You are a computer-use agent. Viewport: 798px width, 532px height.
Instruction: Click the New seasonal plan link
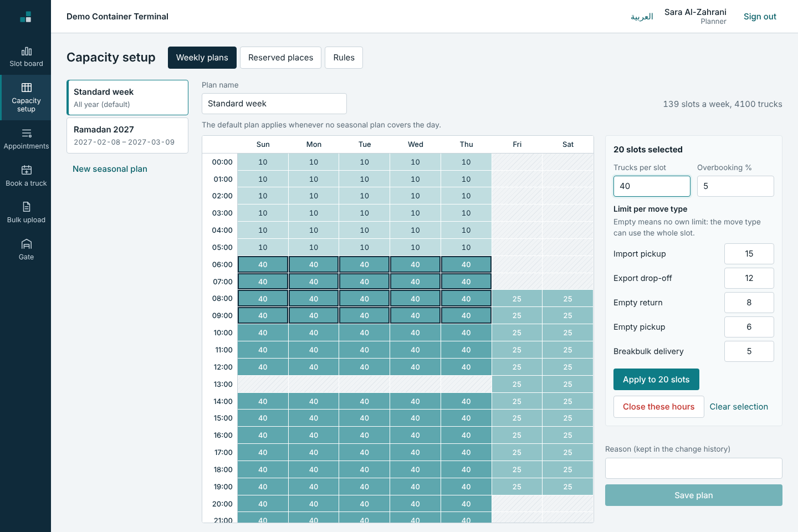point(110,169)
